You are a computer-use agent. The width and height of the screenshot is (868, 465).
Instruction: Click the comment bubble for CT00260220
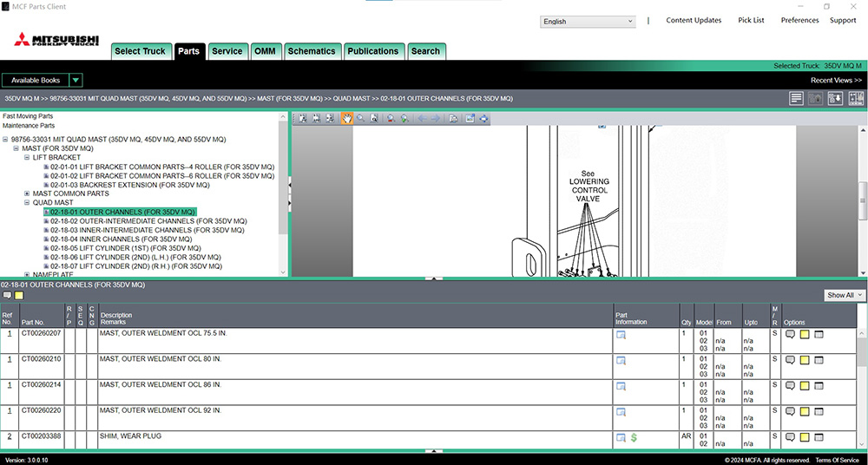pos(791,411)
